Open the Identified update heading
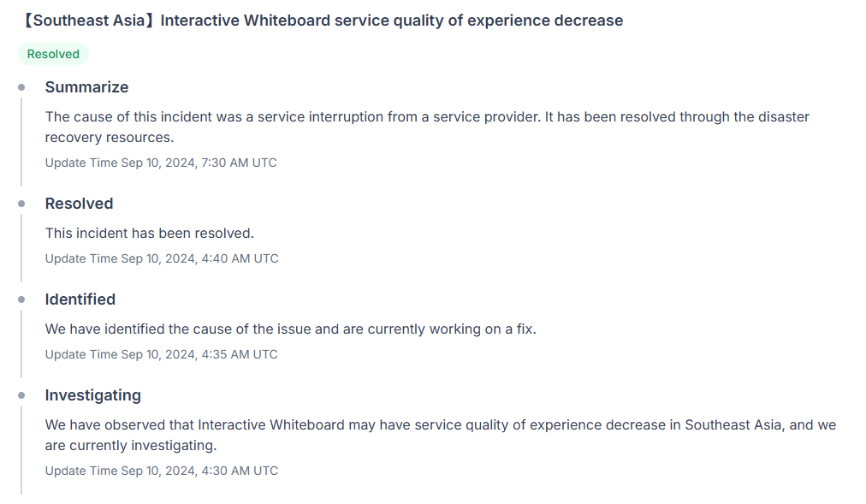 [80, 299]
